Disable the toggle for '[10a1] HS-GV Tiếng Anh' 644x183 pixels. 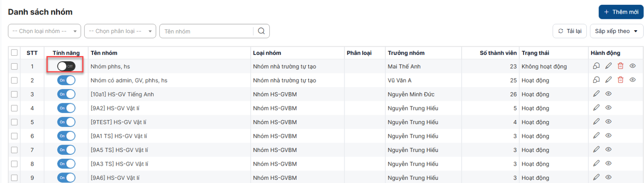(66, 94)
